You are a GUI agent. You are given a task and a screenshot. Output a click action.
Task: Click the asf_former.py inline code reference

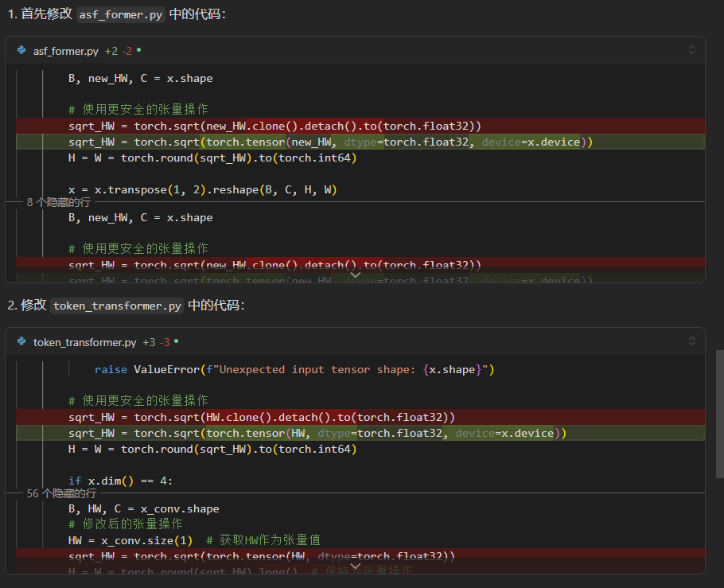120,14
